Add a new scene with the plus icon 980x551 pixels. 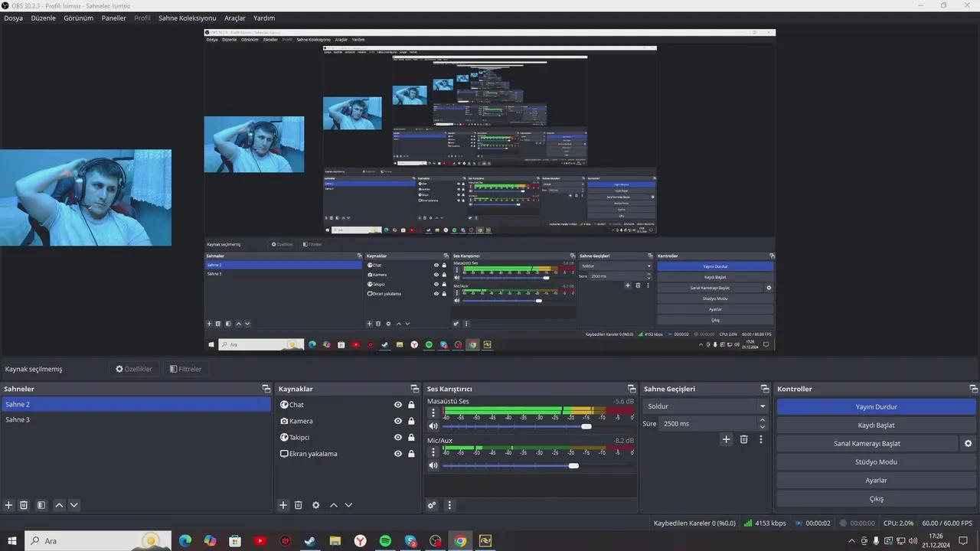pos(9,505)
